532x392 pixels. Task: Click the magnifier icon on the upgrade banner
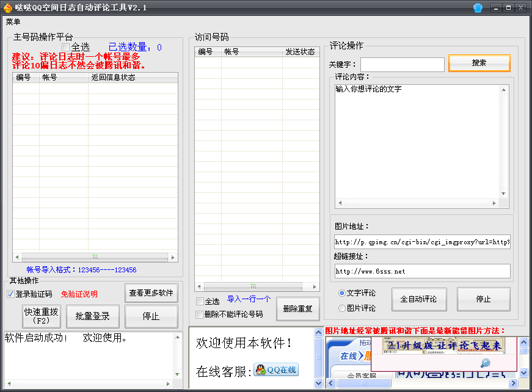[486, 363]
